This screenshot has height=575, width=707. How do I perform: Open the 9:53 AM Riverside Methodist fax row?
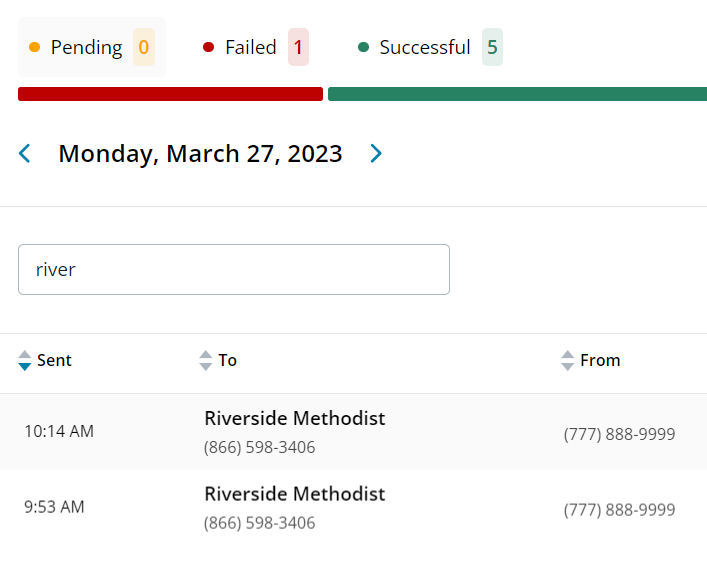(294, 495)
